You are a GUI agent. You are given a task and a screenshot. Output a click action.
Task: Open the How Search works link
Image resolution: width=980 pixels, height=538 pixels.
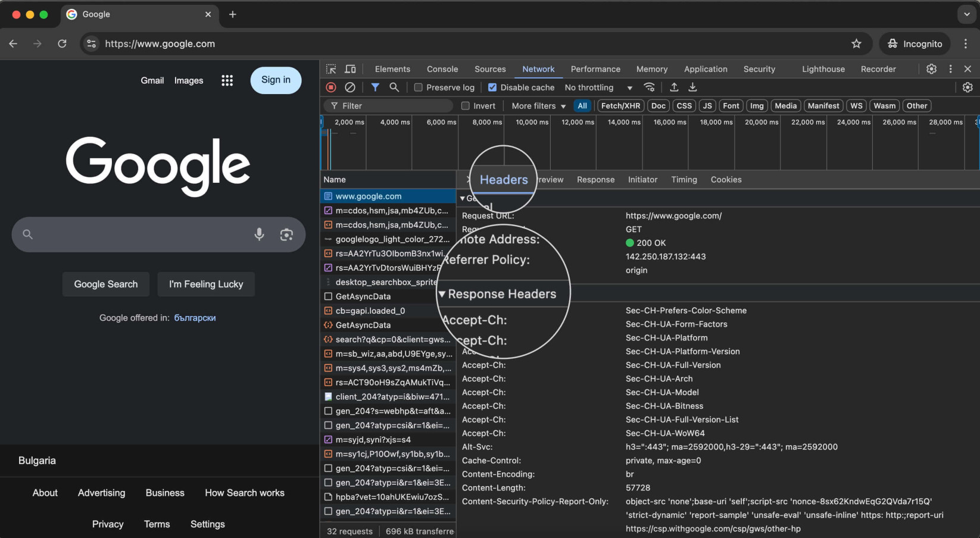pos(245,493)
